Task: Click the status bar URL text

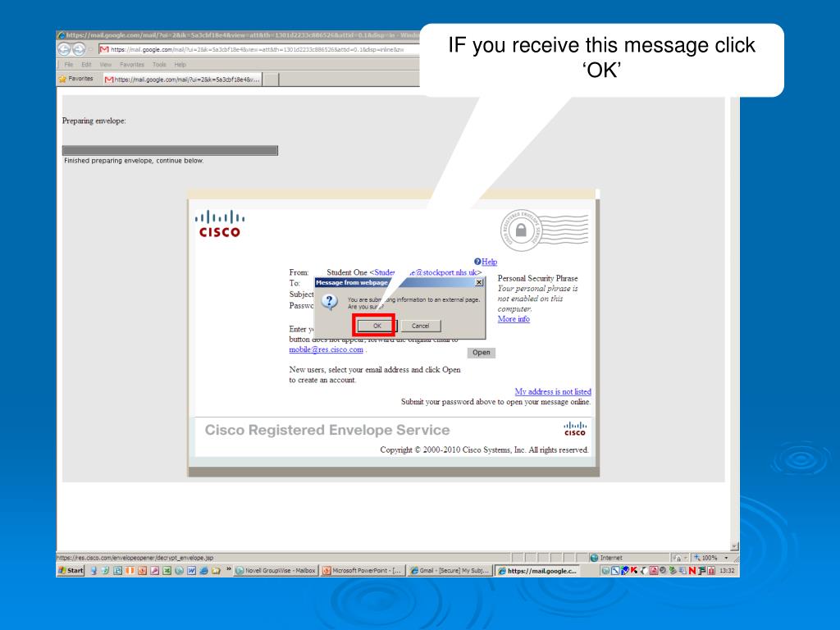Action: tap(135, 558)
